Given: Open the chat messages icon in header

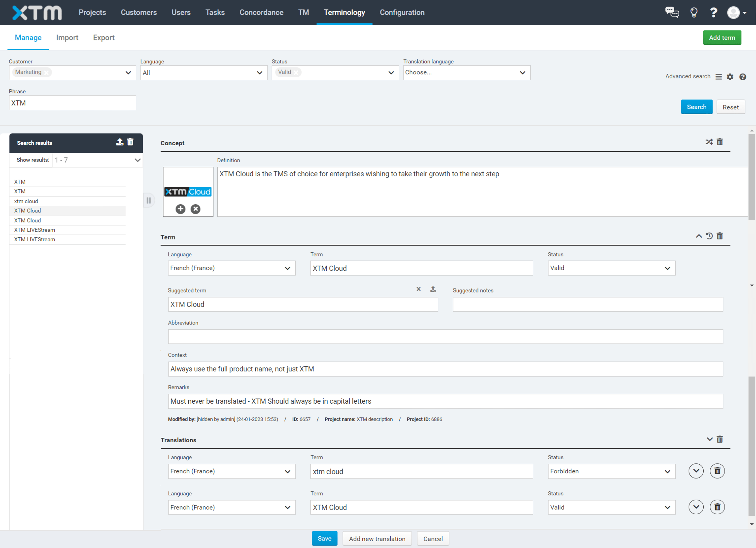Looking at the screenshot, I should click(x=672, y=12).
